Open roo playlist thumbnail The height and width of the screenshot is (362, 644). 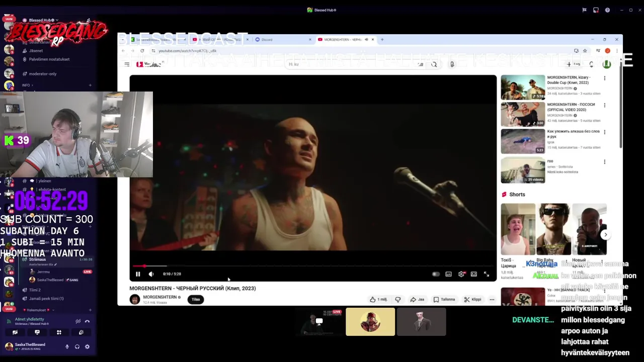click(523, 170)
